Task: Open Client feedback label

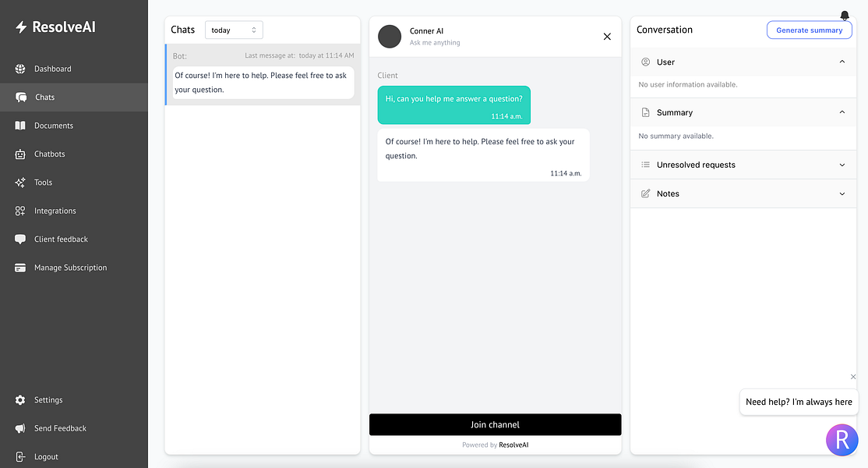Action: click(x=61, y=239)
